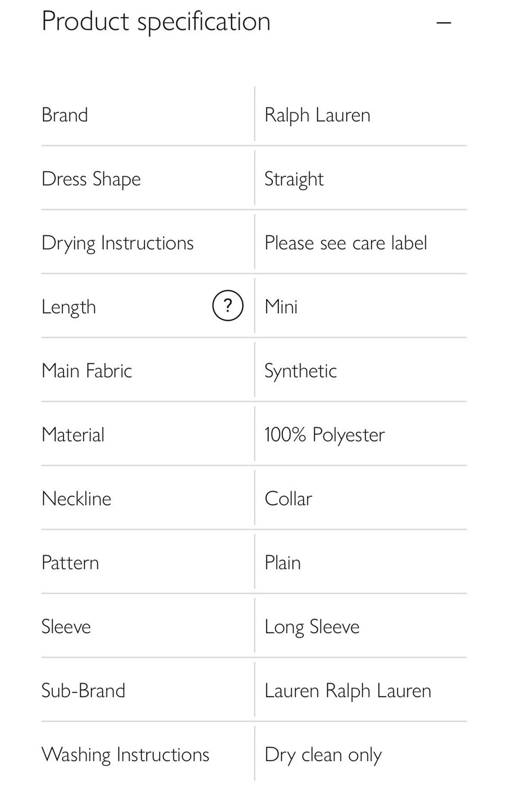This screenshot has height=812, width=508.
Task: Click the Drying Instructions label
Action: [117, 243]
